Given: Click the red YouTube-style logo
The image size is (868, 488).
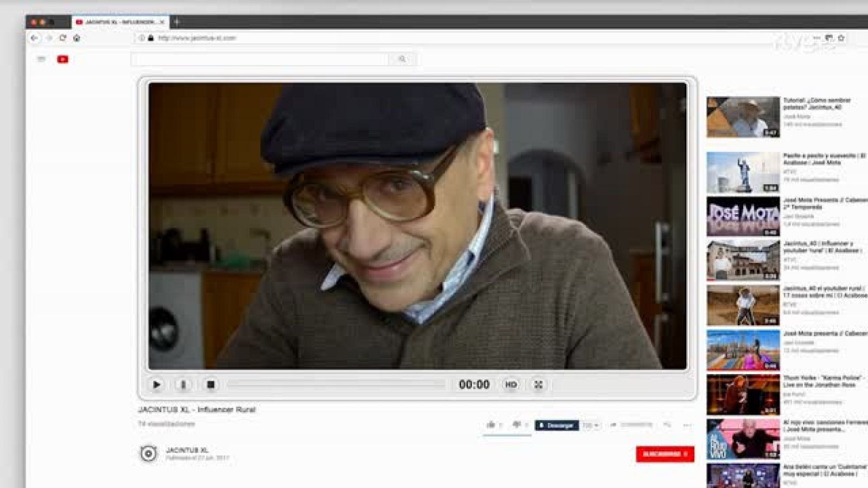Looking at the screenshot, I should pyautogui.click(x=63, y=59).
